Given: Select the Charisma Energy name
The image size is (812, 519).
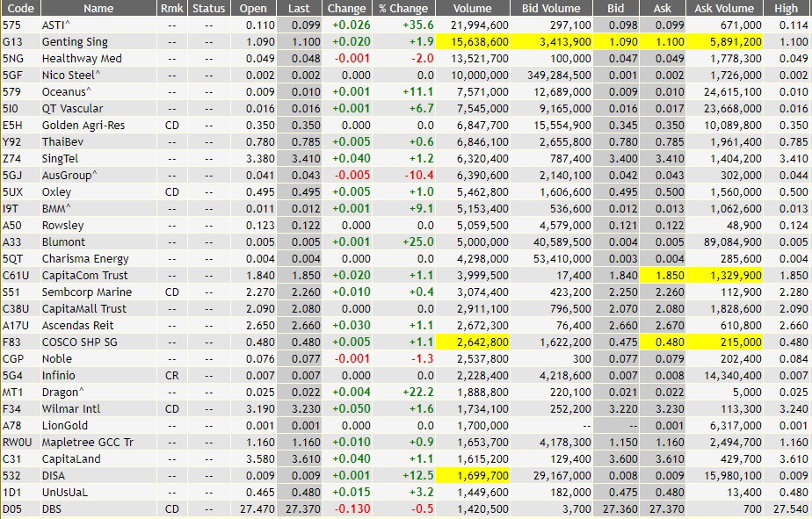Looking at the screenshot, I should [x=85, y=259].
